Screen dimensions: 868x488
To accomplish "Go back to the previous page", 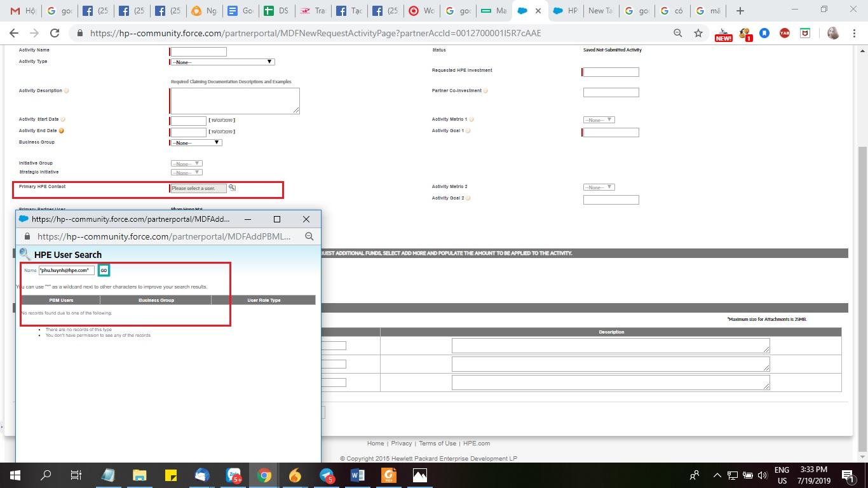I will click(14, 33).
